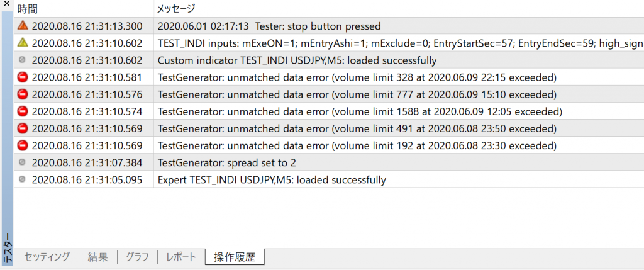
Task: Click the gray dot icon for Expert TEST_INDI loaded
Action: pos(23,179)
